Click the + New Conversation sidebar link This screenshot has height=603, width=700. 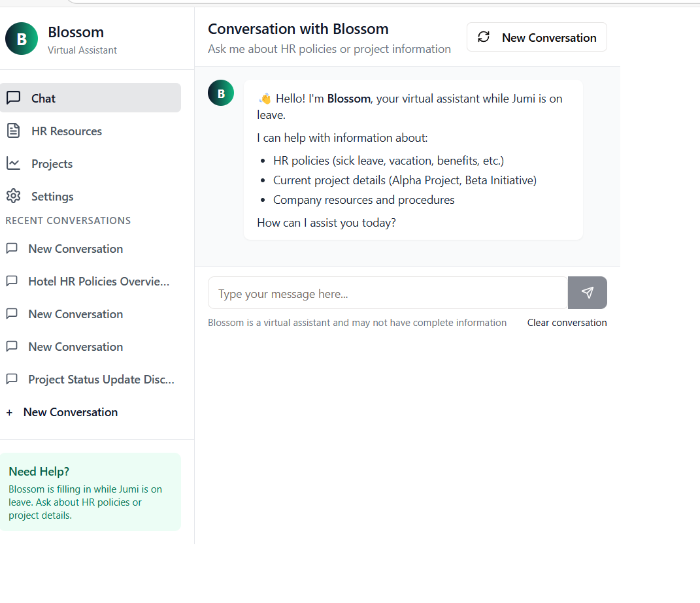pos(71,412)
